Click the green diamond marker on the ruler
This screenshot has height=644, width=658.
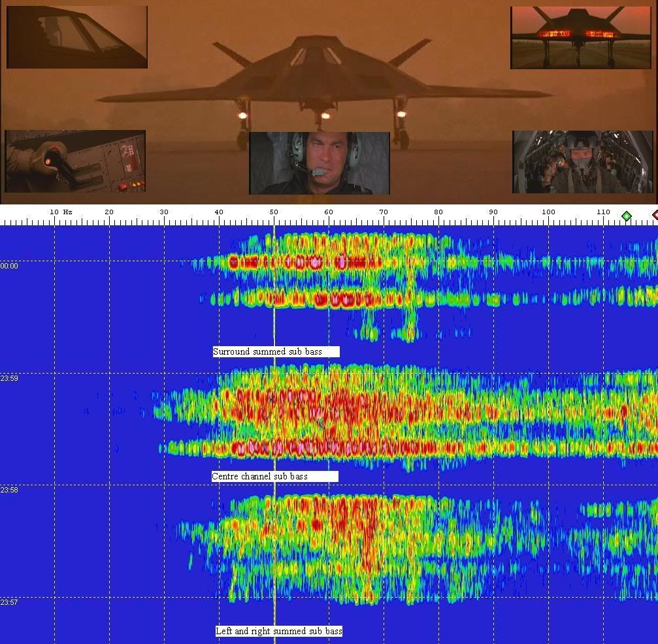[x=626, y=216]
